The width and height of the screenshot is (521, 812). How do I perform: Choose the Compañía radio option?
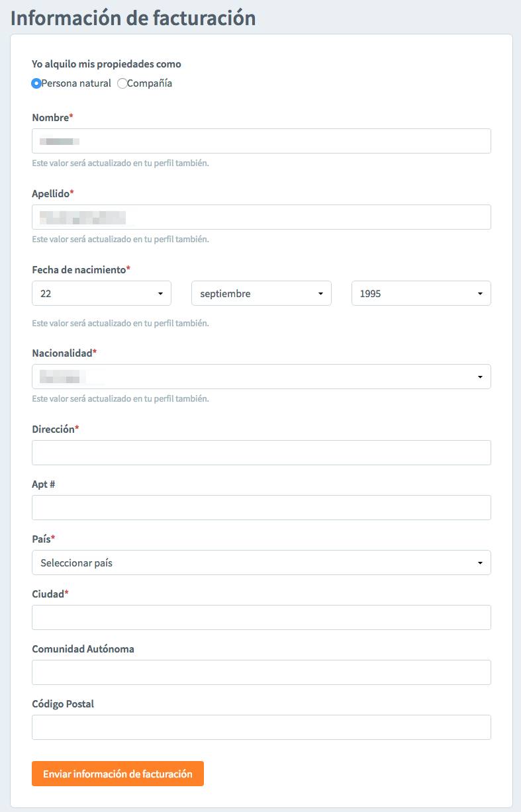[x=122, y=83]
